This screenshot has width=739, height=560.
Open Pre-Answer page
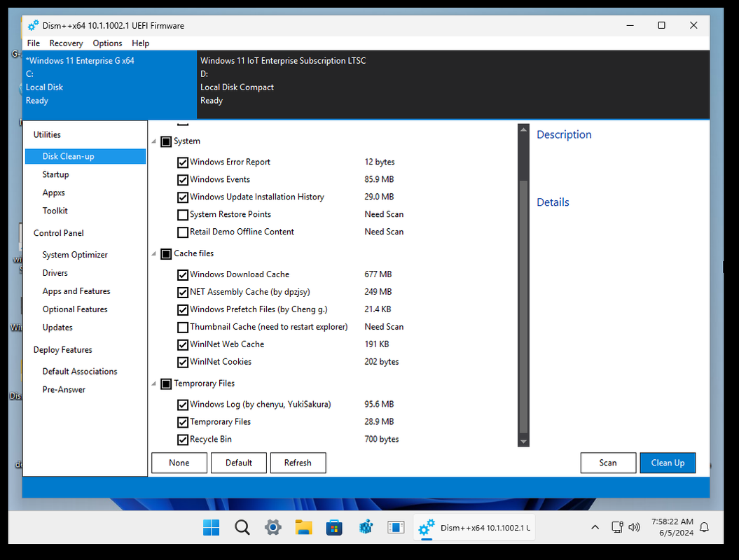(64, 389)
